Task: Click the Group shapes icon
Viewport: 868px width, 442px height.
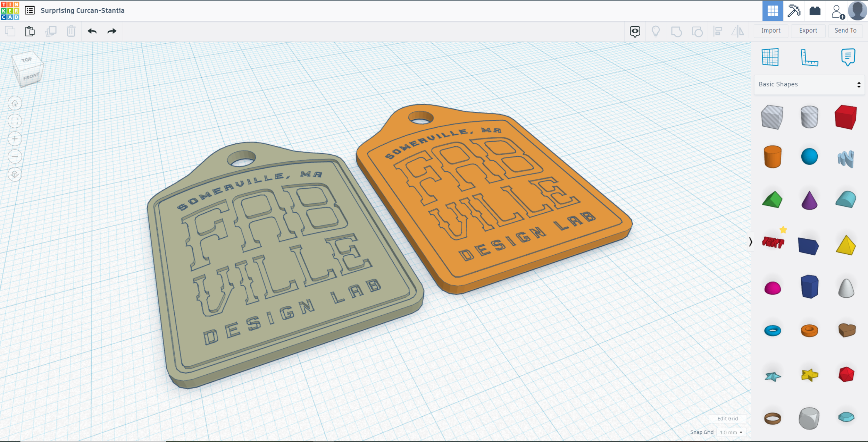Action: coord(676,31)
